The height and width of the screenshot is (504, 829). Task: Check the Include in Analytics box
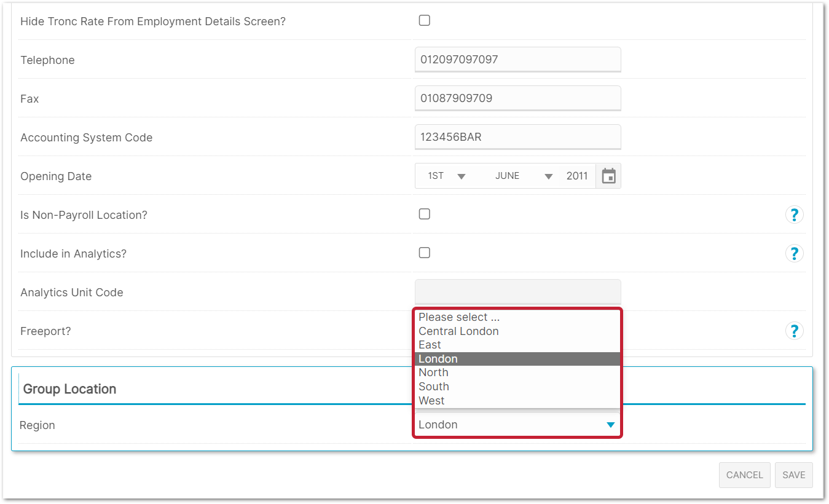(424, 253)
